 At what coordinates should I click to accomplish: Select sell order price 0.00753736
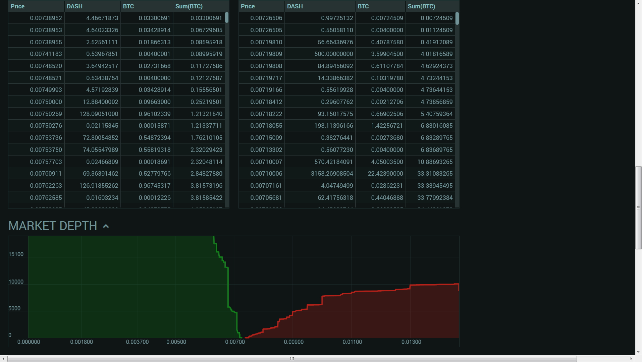(x=46, y=138)
